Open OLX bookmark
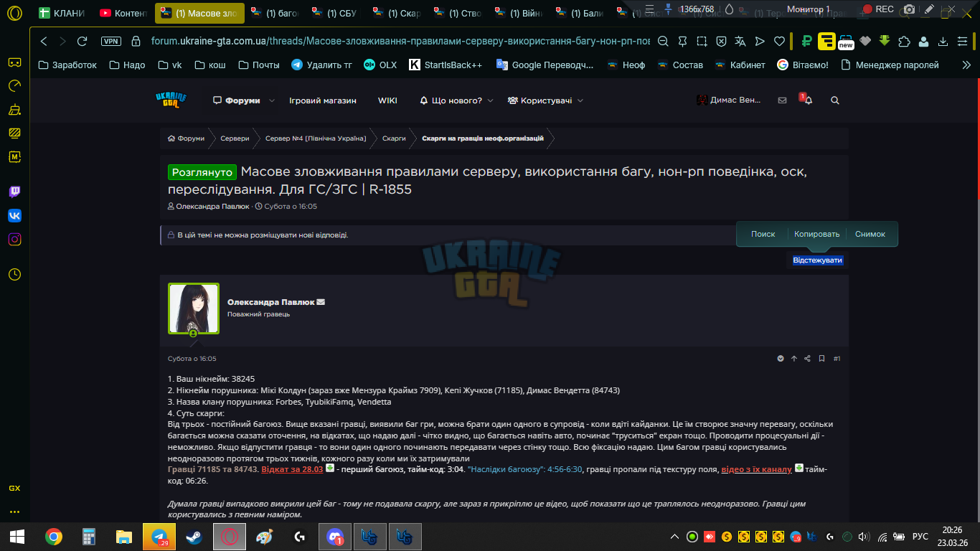 [x=380, y=65]
